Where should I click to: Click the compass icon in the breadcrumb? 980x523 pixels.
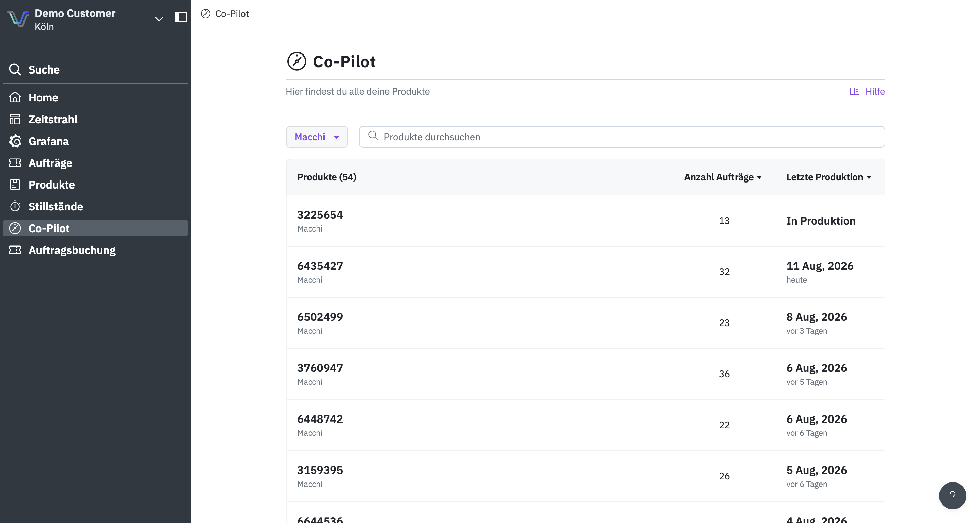pos(205,14)
